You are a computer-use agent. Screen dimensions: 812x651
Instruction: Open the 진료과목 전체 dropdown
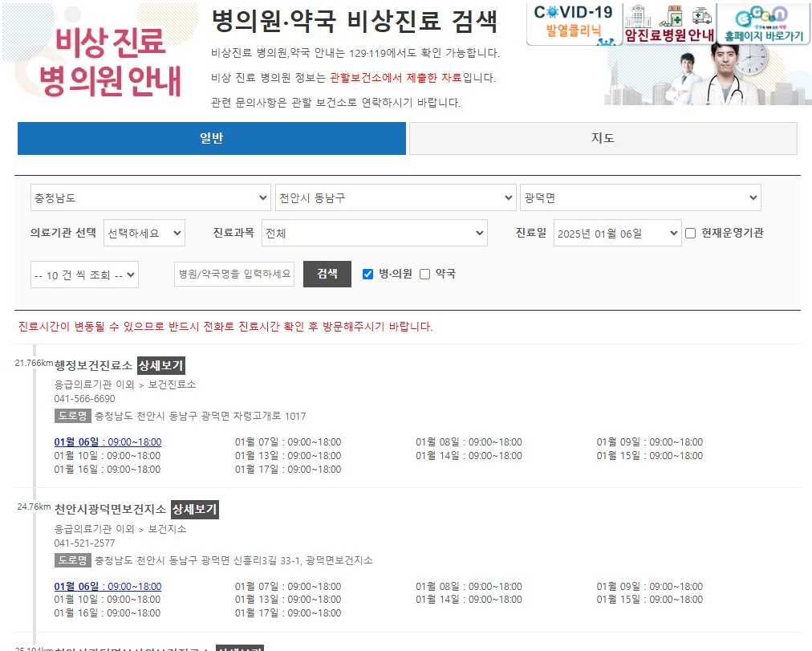point(375,233)
